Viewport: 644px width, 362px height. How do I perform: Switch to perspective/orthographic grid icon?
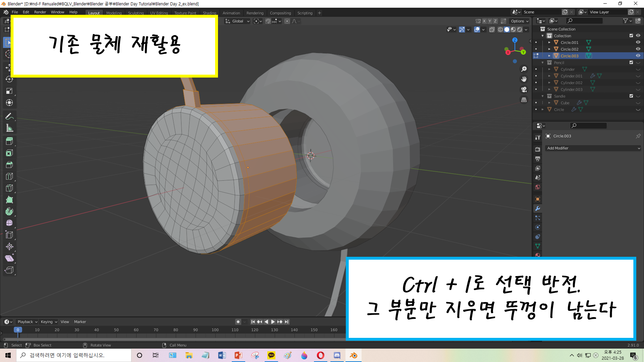point(524,100)
